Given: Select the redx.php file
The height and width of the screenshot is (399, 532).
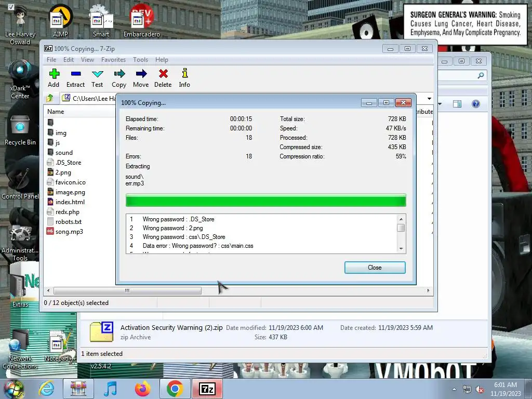Looking at the screenshot, I should pos(63,211).
